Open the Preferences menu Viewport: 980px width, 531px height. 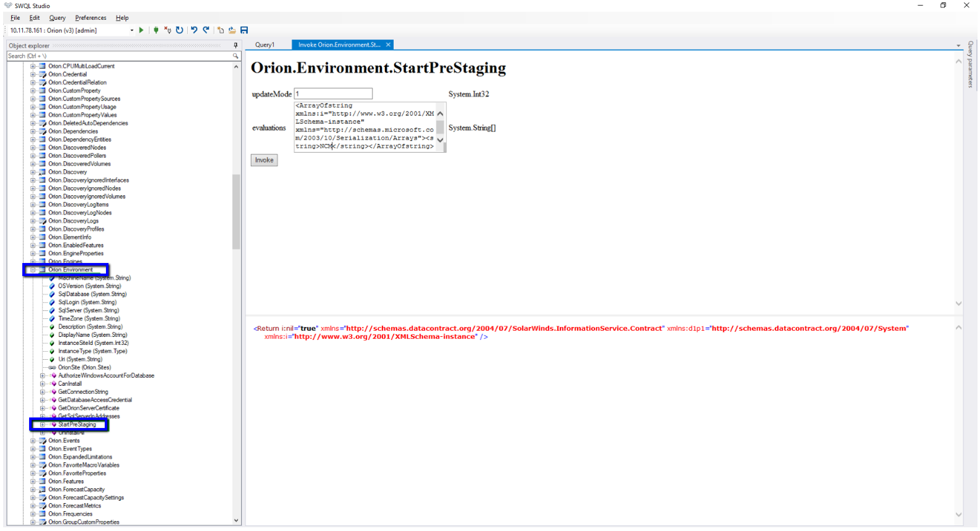coord(90,18)
